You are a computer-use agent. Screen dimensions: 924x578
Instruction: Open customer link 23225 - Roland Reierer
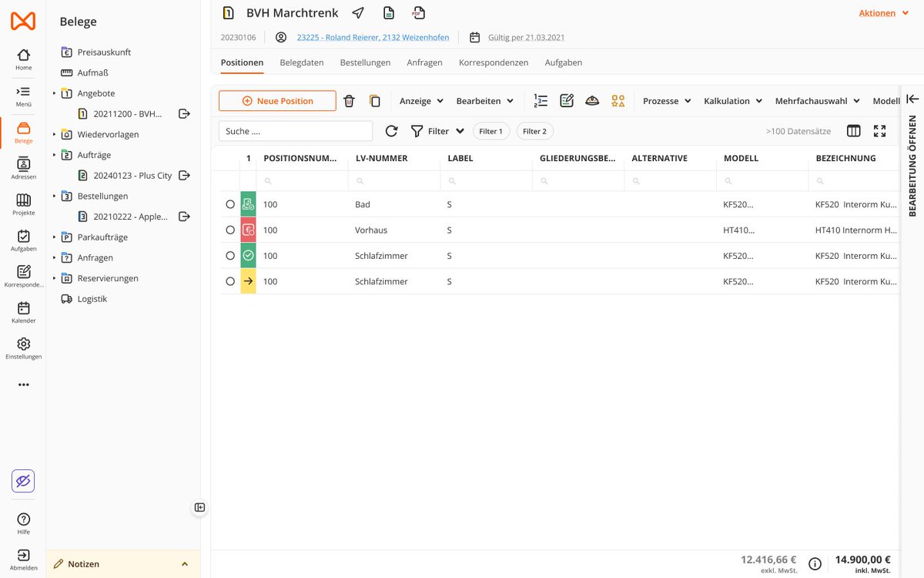tap(373, 37)
